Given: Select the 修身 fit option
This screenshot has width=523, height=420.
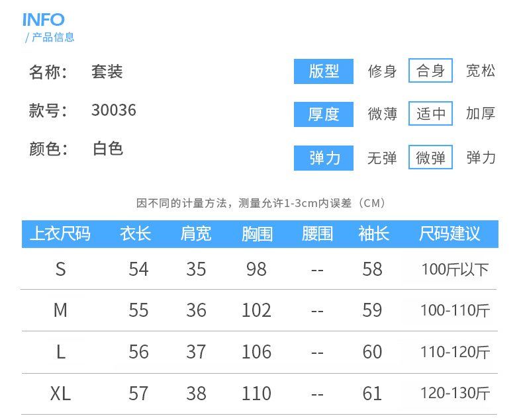Looking at the screenshot, I should [383, 71].
